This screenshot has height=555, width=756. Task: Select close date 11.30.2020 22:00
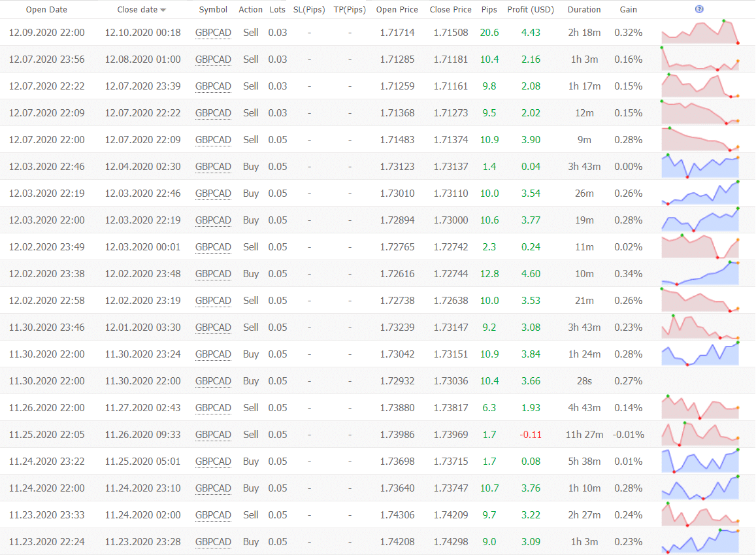142,381
